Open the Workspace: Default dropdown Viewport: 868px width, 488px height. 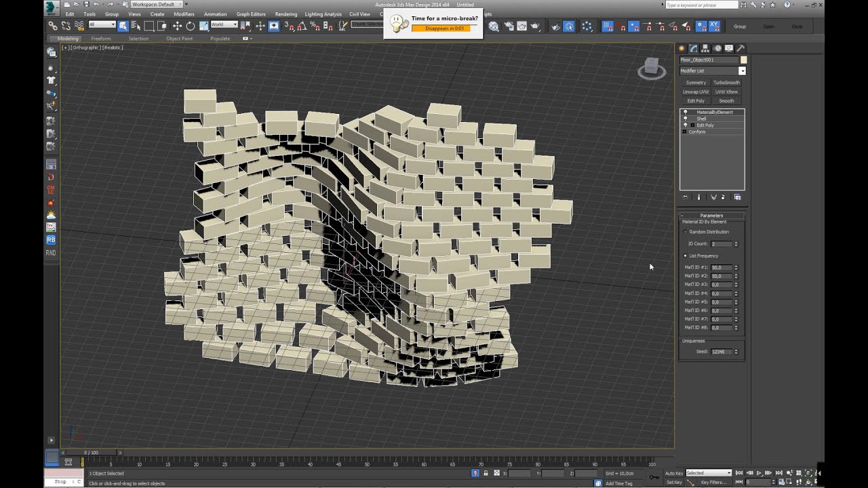(x=157, y=4)
